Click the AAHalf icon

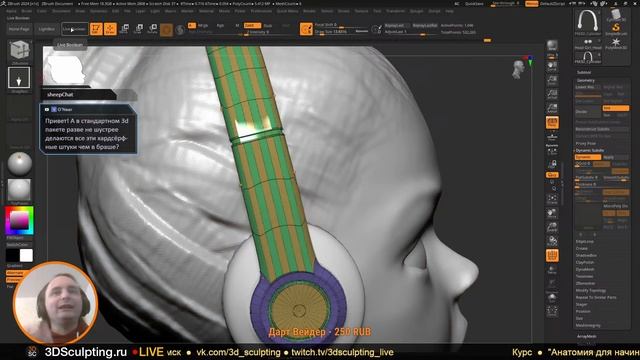coord(552,108)
